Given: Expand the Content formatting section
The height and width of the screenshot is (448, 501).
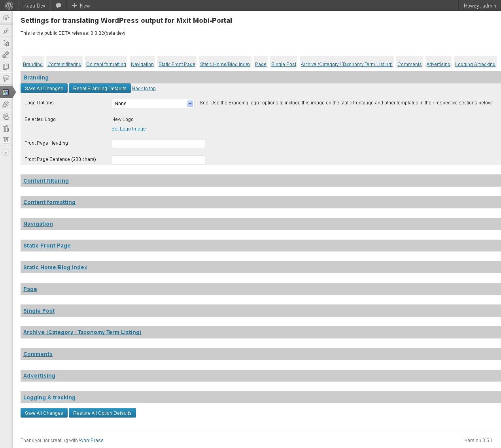Looking at the screenshot, I should click(49, 202).
